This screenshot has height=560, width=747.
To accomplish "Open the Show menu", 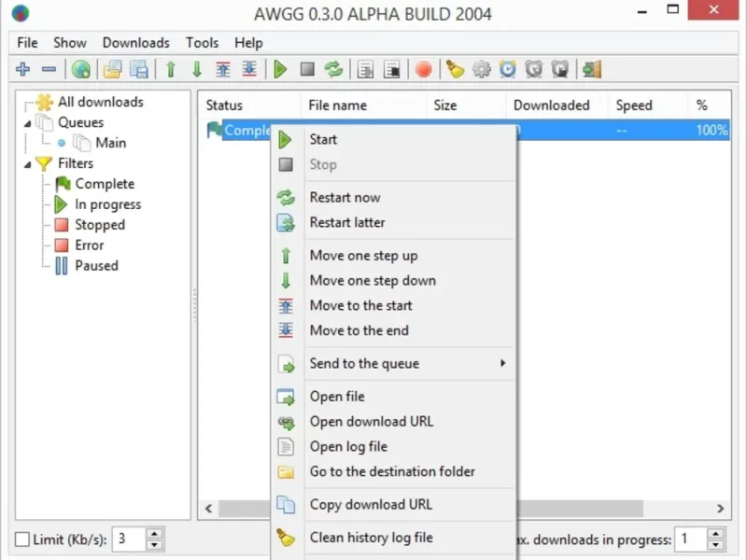I will (x=70, y=43).
